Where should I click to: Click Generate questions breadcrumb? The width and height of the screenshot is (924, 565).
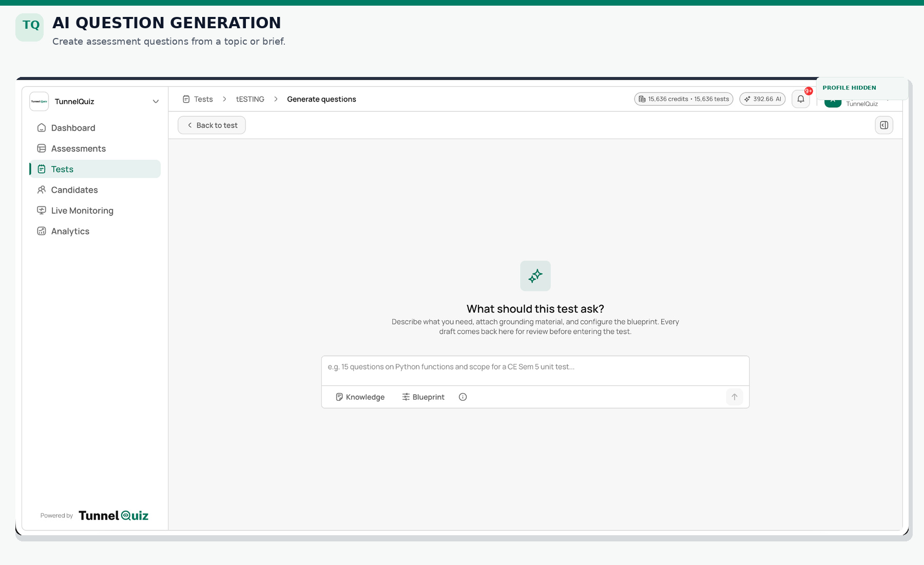pos(321,99)
